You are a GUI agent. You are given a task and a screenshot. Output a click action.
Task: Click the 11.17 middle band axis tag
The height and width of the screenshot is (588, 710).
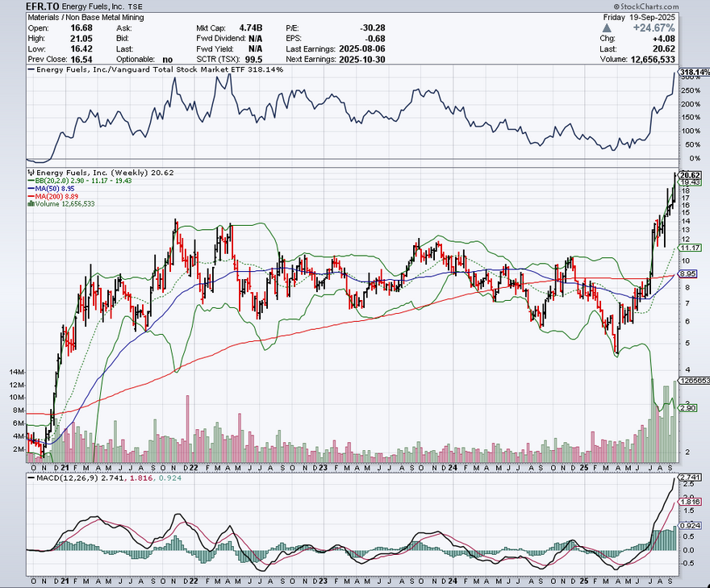coord(689,248)
